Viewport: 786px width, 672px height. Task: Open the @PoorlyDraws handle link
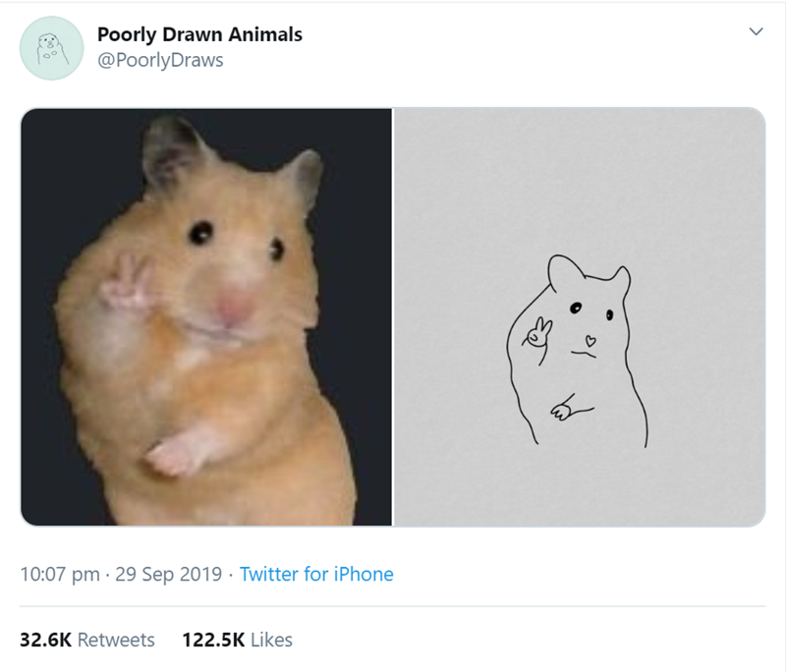(x=160, y=60)
